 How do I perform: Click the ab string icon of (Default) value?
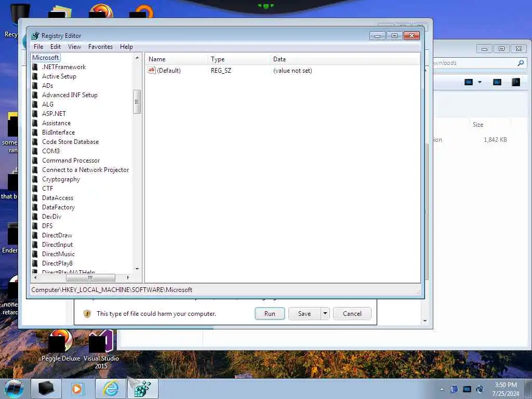(x=151, y=70)
